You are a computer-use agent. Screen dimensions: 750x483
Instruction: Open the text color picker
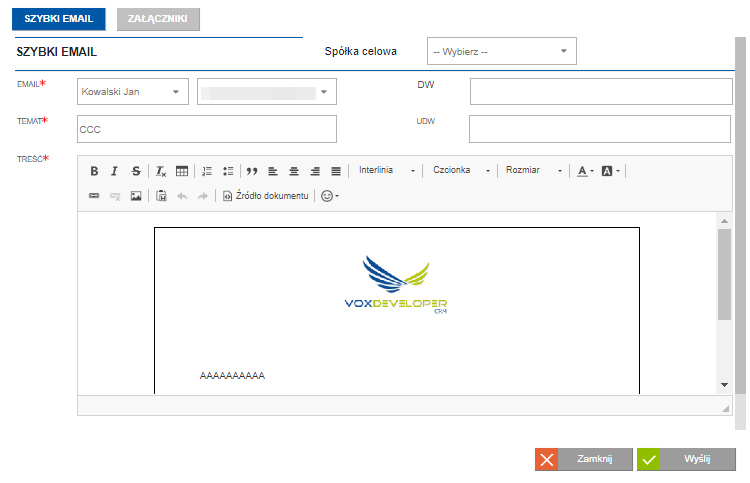point(585,171)
